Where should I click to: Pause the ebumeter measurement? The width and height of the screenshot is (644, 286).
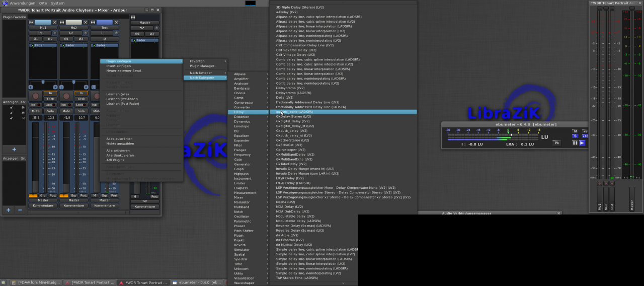(575, 142)
